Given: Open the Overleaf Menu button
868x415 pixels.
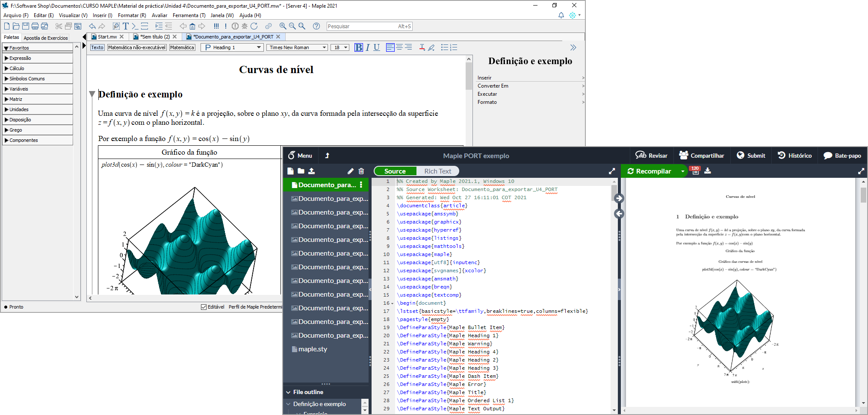Looking at the screenshot, I should tap(300, 156).
